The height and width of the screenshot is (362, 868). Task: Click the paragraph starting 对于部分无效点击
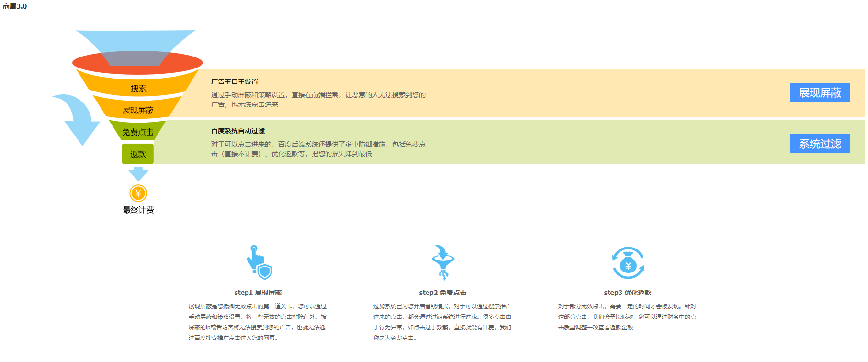pos(627,317)
